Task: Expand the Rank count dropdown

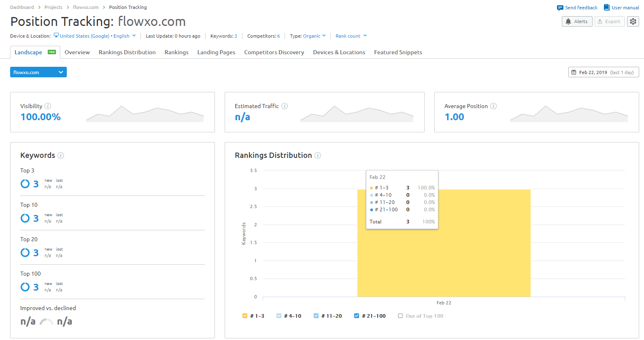Action: pyautogui.click(x=351, y=36)
